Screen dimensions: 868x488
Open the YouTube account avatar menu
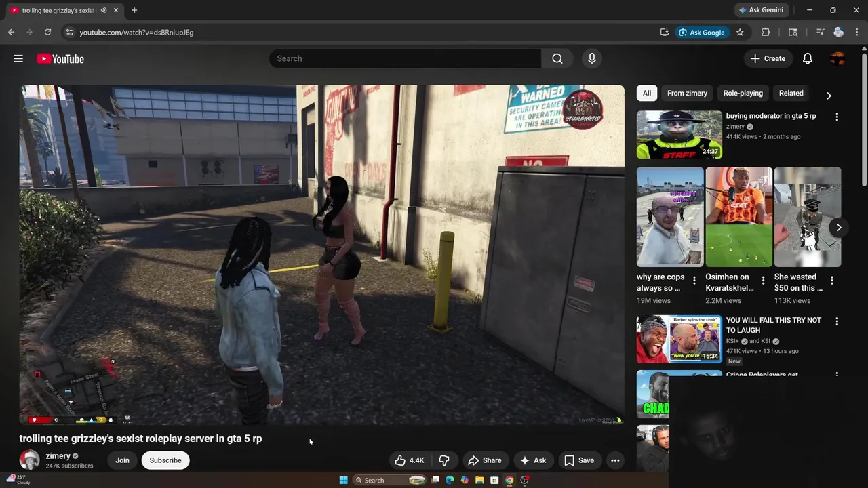(838, 58)
